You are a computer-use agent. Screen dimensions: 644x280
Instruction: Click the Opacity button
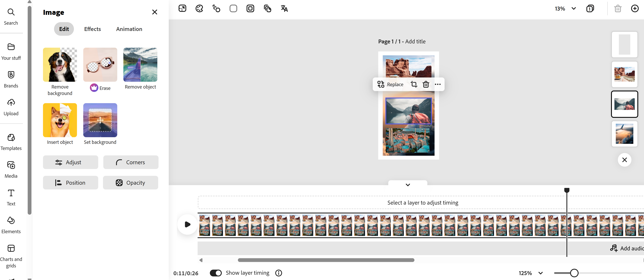click(130, 183)
